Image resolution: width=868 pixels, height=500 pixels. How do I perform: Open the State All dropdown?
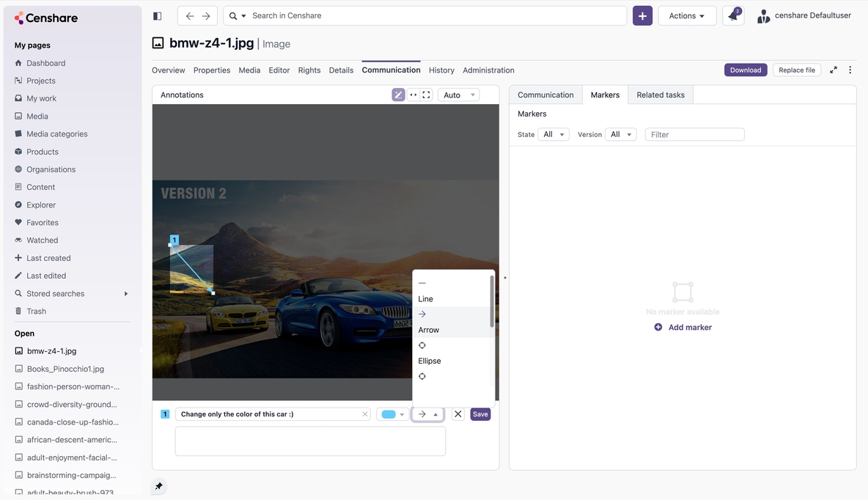(x=553, y=135)
